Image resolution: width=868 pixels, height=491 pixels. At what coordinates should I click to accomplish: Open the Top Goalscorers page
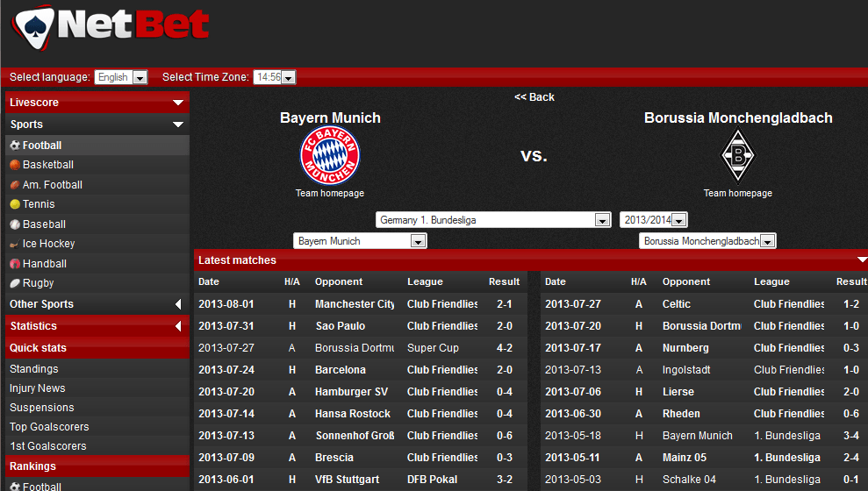pos(49,427)
